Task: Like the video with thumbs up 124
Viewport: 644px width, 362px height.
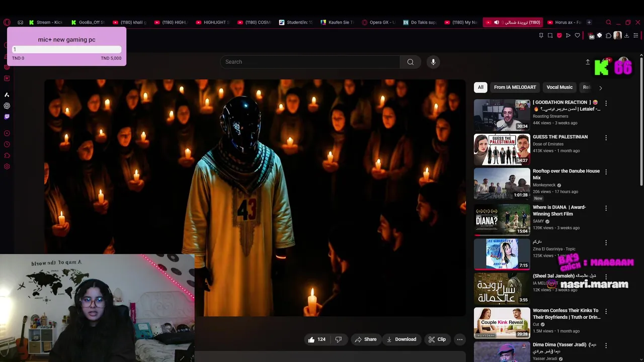Action: (x=317, y=339)
